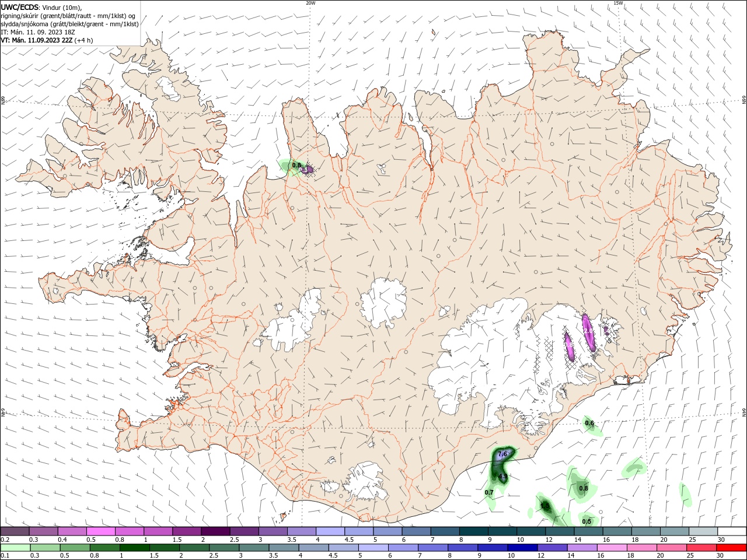This screenshot has height=560, width=747.
Task: Click the 'rigning/skúrir' rain legend description line
Action: 68,16
